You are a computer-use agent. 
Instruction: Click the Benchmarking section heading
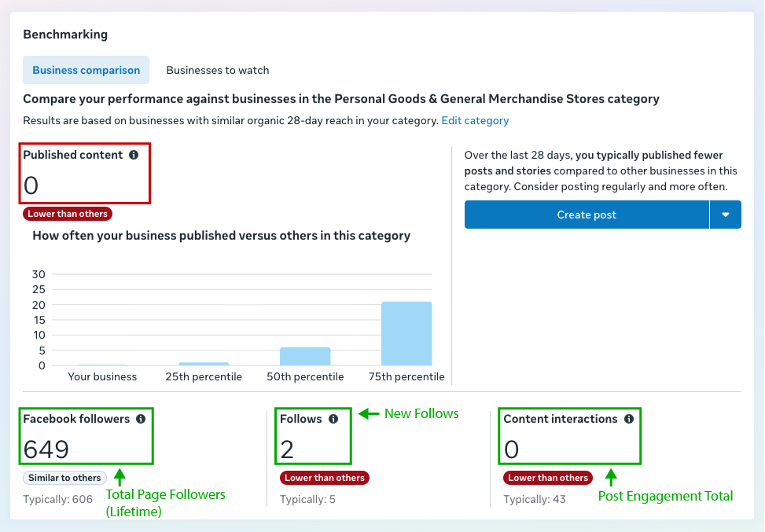click(65, 35)
